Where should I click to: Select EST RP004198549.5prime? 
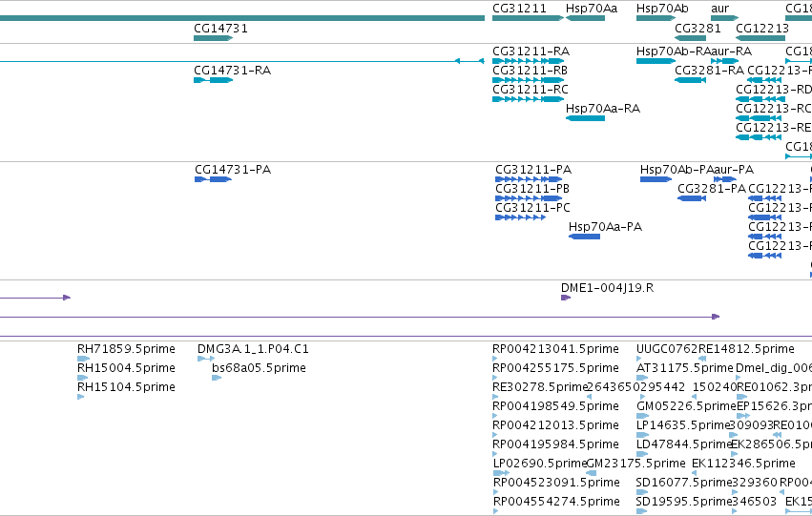(555, 406)
